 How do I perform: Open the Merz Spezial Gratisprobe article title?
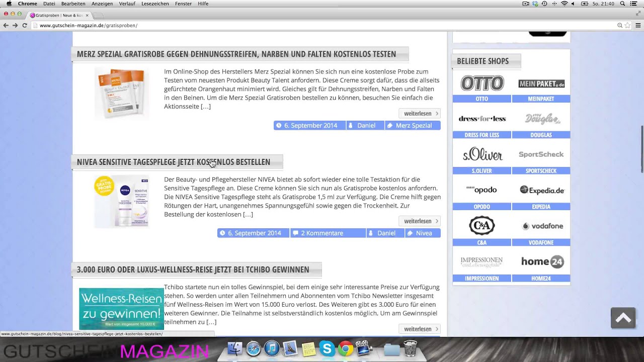pyautogui.click(x=236, y=54)
